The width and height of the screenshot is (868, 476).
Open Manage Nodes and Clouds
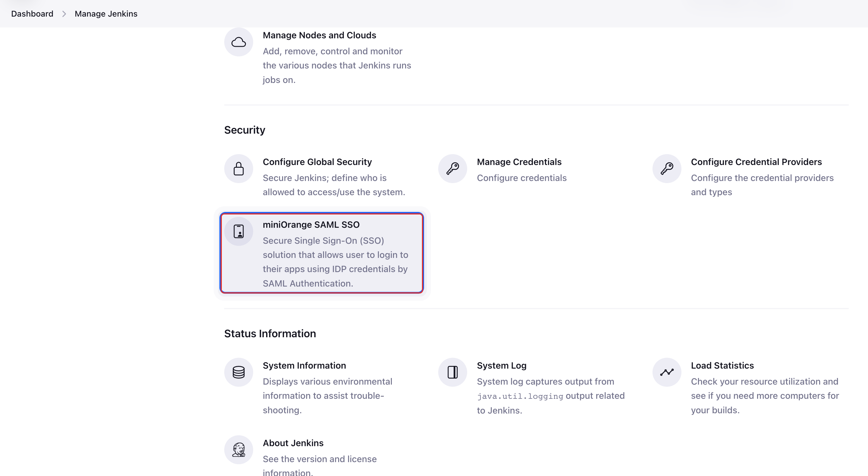319,35
